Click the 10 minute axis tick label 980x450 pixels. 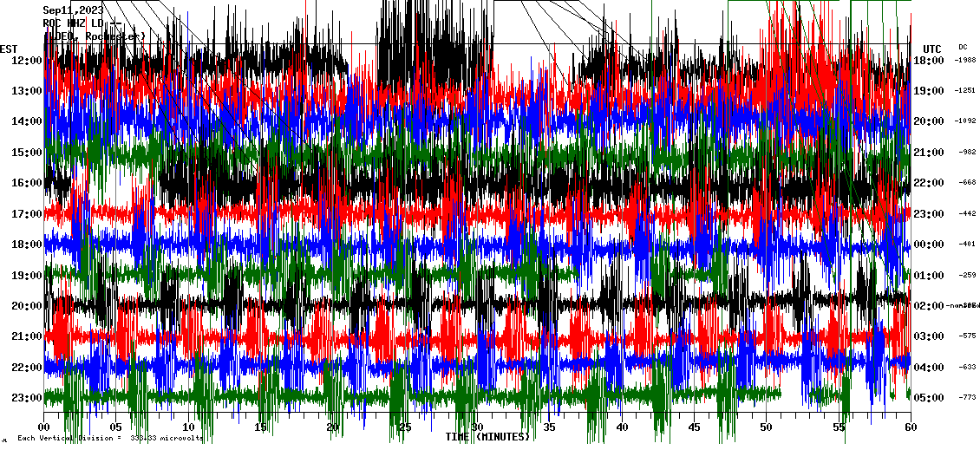point(188,427)
